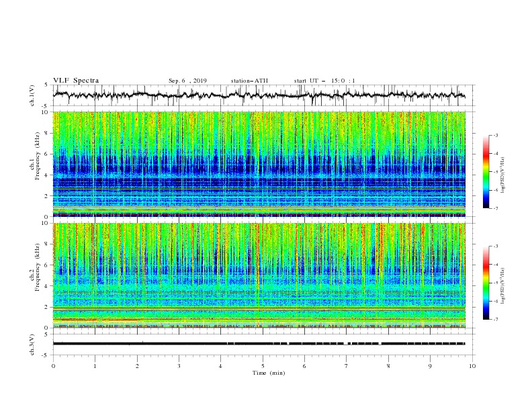
Task: Click the 'station=ATH' label
Action: tap(249, 81)
